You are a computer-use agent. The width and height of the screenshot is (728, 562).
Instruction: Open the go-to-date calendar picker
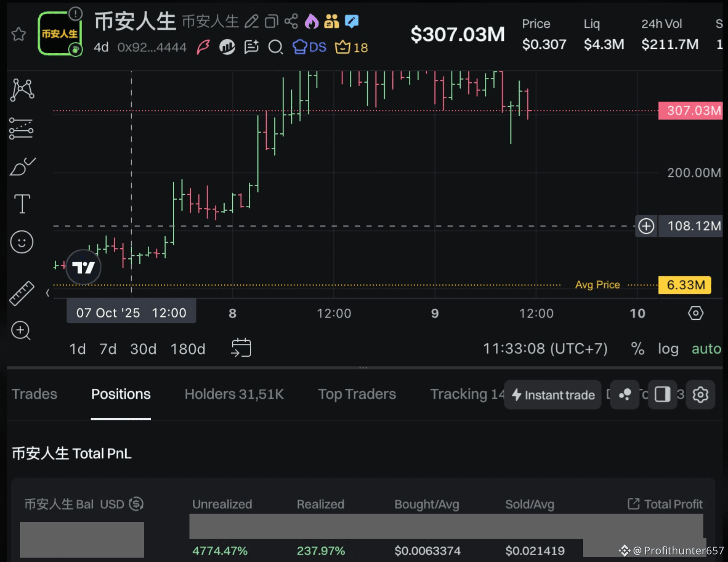(x=241, y=348)
